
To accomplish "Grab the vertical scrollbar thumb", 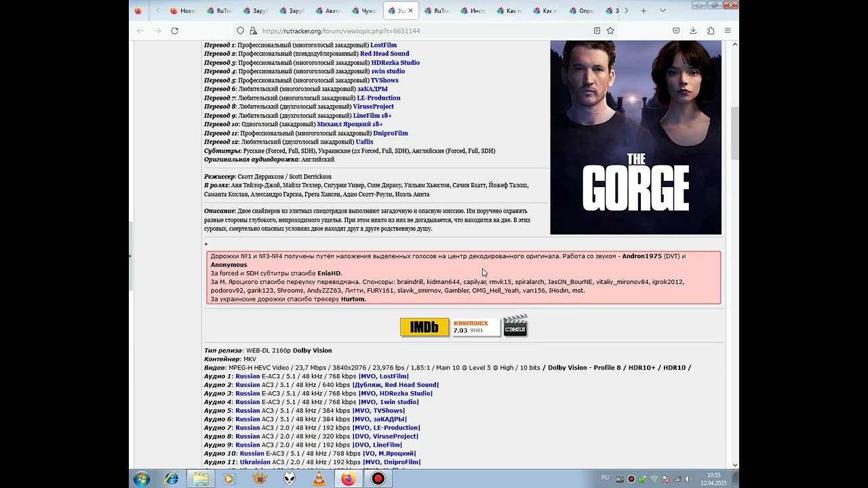I will [x=734, y=134].
